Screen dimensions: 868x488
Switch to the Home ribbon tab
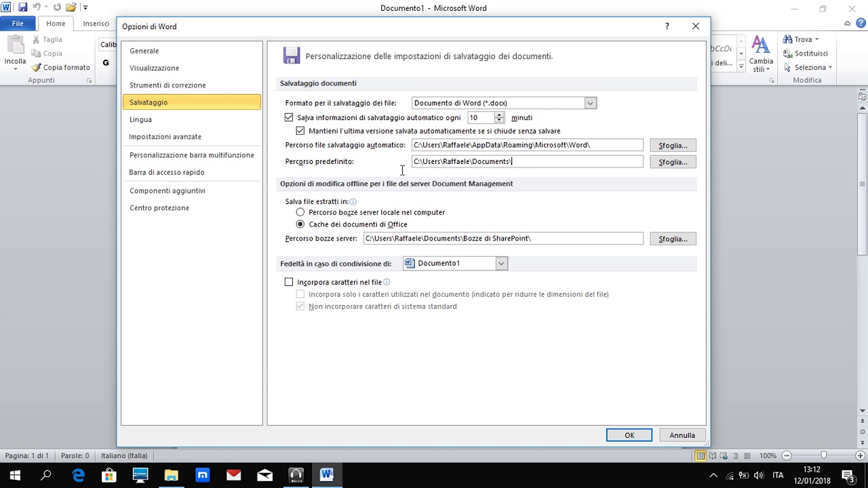[x=56, y=24]
